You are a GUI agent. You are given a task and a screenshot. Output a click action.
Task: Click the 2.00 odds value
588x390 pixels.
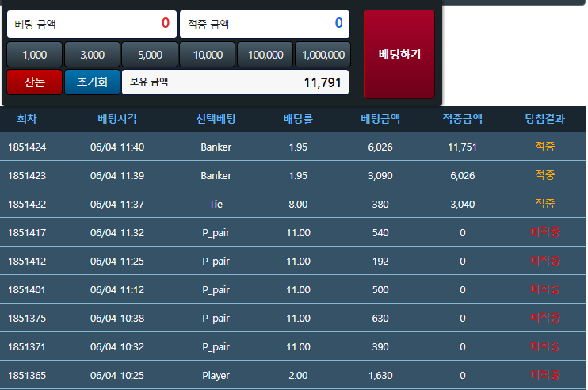pyautogui.click(x=298, y=375)
